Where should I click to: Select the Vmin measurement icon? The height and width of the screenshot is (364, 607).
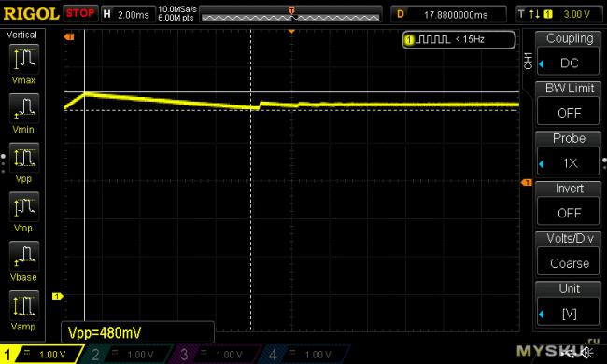[x=23, y=108]
